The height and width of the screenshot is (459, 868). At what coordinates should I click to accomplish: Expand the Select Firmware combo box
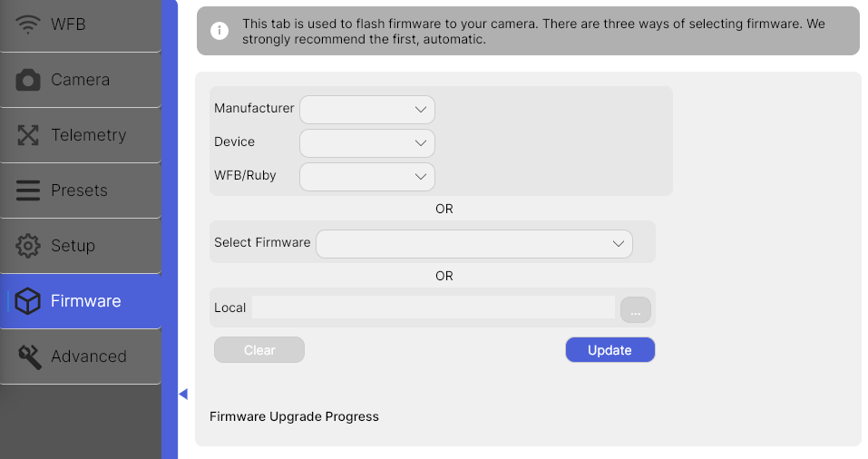click(x=473, y=244)
